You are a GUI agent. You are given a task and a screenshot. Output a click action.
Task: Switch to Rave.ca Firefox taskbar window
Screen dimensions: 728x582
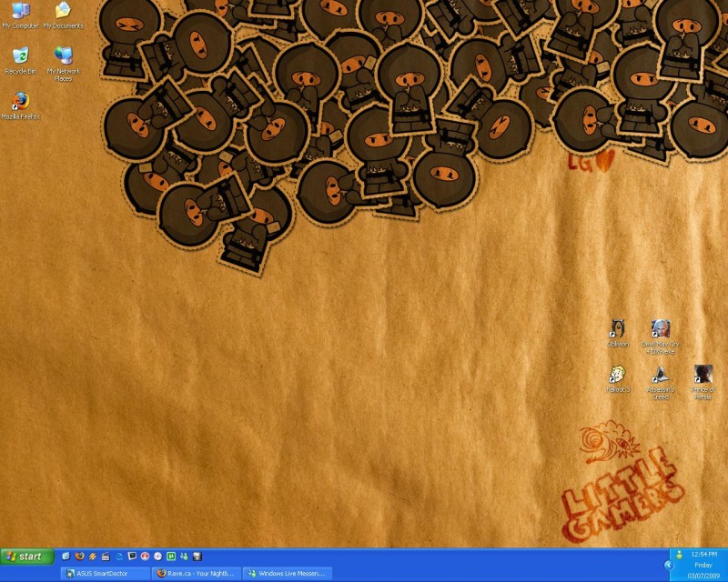point(197,574)
